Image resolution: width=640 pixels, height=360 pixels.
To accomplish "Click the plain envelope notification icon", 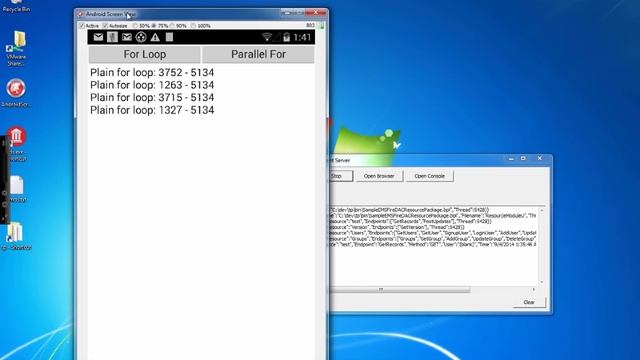I will point(98,37).
